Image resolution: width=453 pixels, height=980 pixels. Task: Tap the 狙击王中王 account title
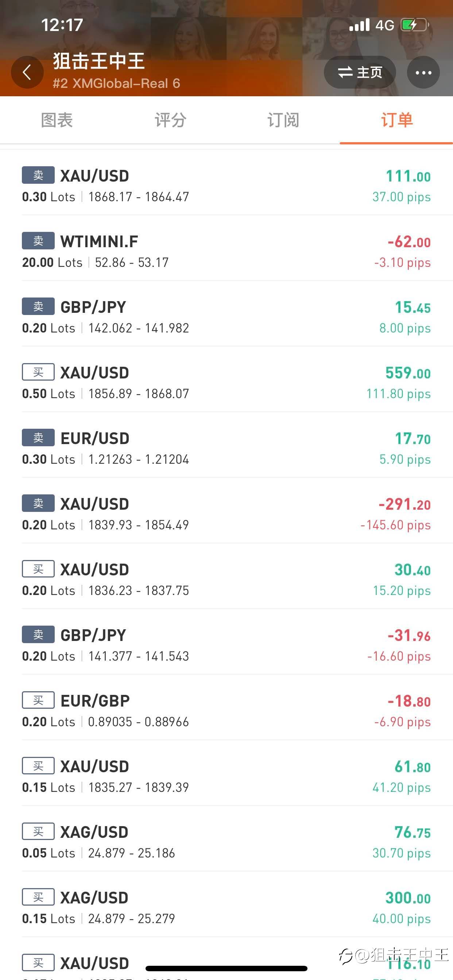click(98, 61)
